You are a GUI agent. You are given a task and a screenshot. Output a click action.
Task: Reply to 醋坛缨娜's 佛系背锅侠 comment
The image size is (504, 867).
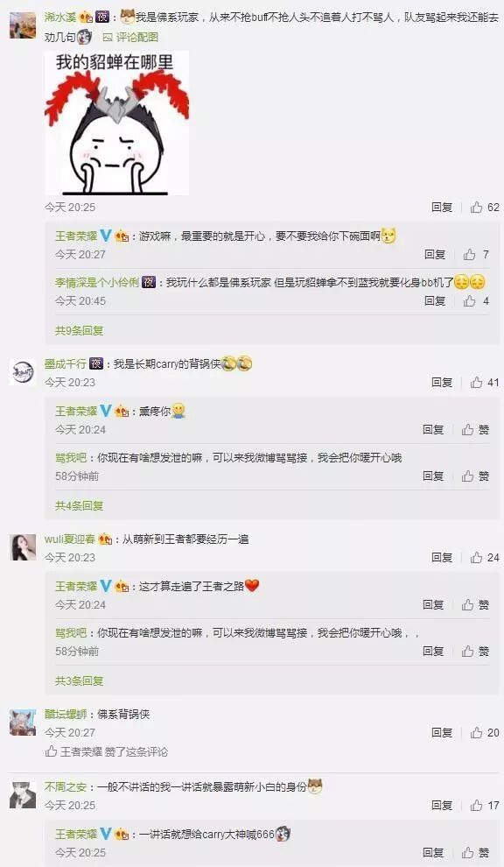tap(442, 733)
